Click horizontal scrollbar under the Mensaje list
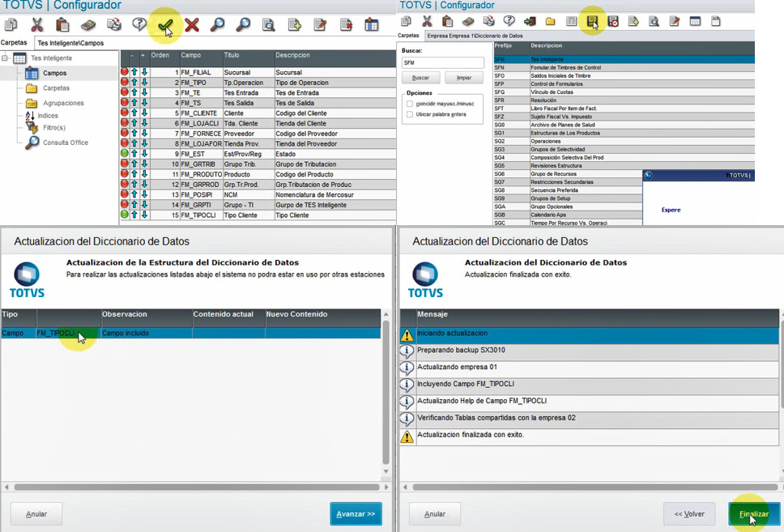The image size is (784, 532). [x=595, y=487]
